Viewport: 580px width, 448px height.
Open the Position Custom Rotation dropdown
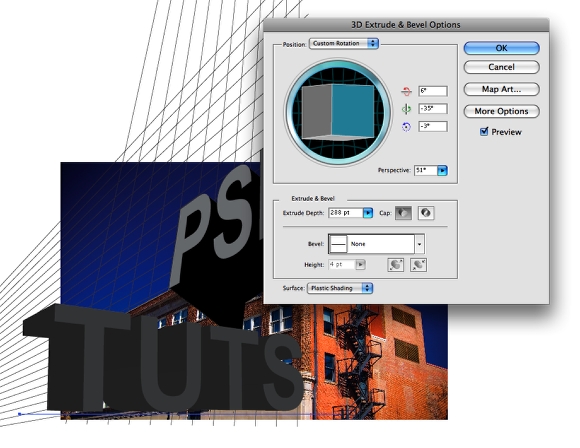point(344,43)
